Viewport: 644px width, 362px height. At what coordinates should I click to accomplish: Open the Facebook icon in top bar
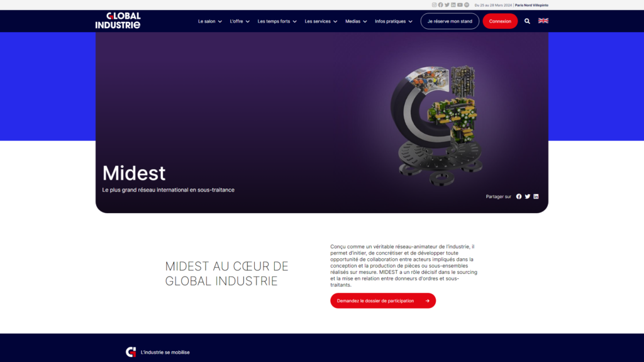tap(441, 5)
